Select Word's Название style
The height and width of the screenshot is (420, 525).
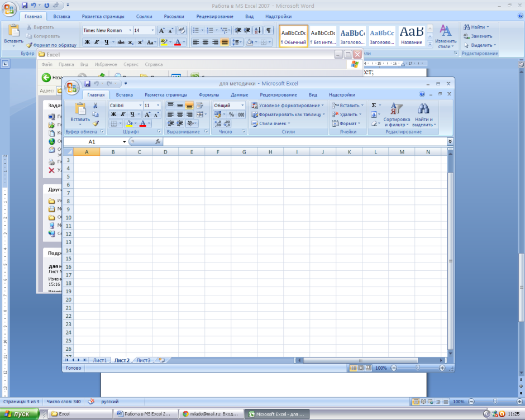pyautogui.click(x=412, y=36)
